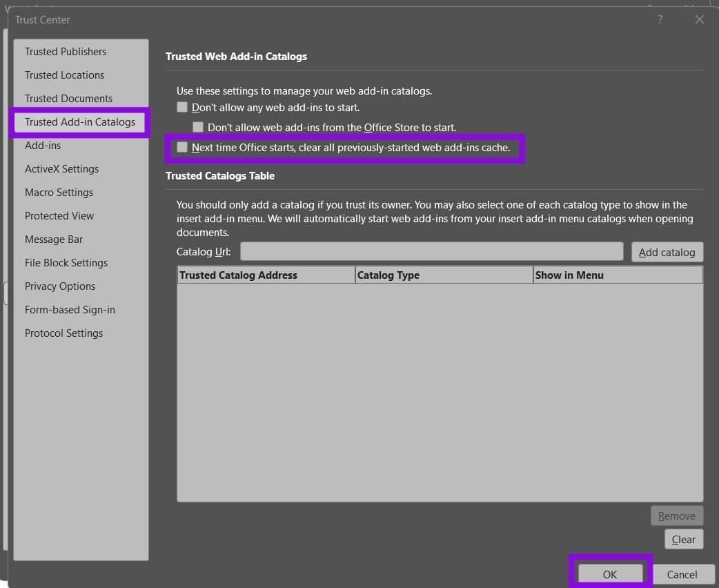Select the Show in Menu column header
Image resolution: width=719 pixels, height=588 pixels.
point(618,275)
